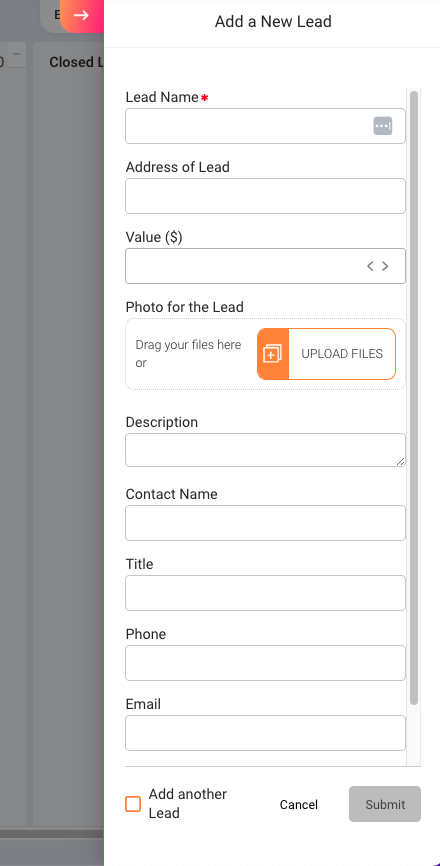Click the Submit button

pos(385,804)
